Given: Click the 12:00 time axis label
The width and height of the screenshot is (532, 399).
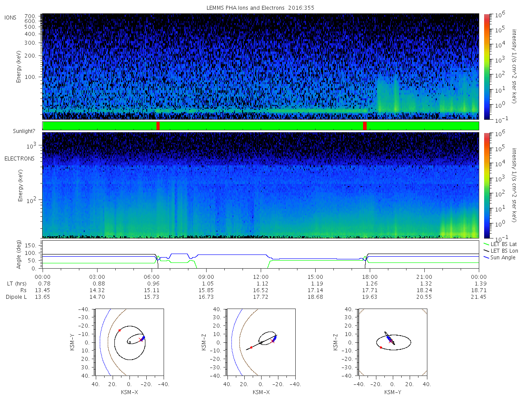Looking at the screenshot, I should click(261, 277).
